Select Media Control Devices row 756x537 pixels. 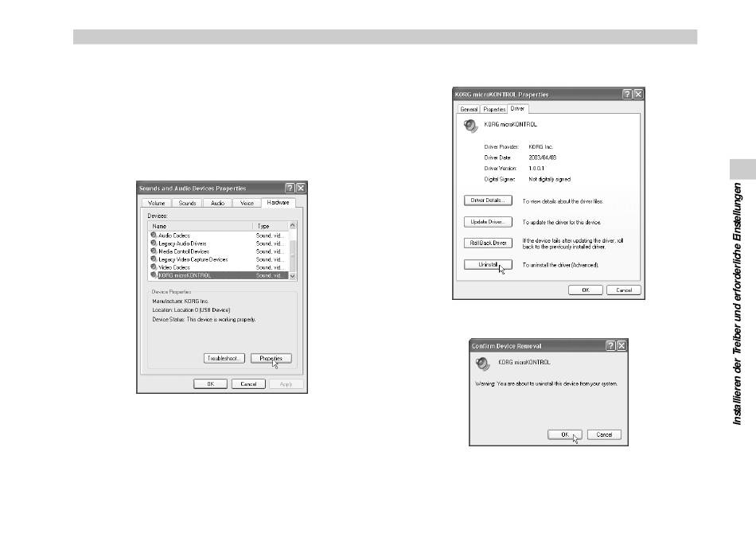(x=218, y=251)
